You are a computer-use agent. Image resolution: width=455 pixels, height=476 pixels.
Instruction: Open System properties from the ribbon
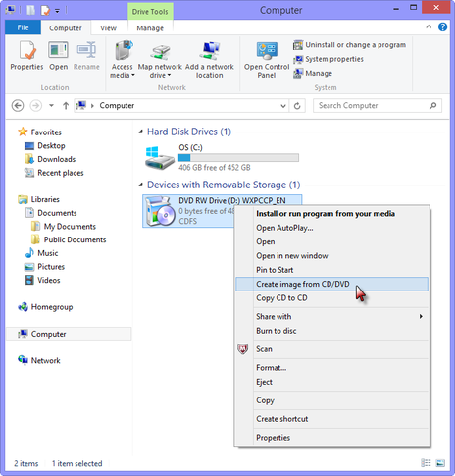329,59
